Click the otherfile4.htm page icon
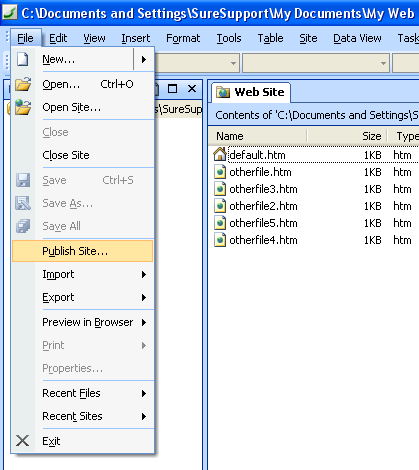419x470 pixels. [x=220, y=240]
